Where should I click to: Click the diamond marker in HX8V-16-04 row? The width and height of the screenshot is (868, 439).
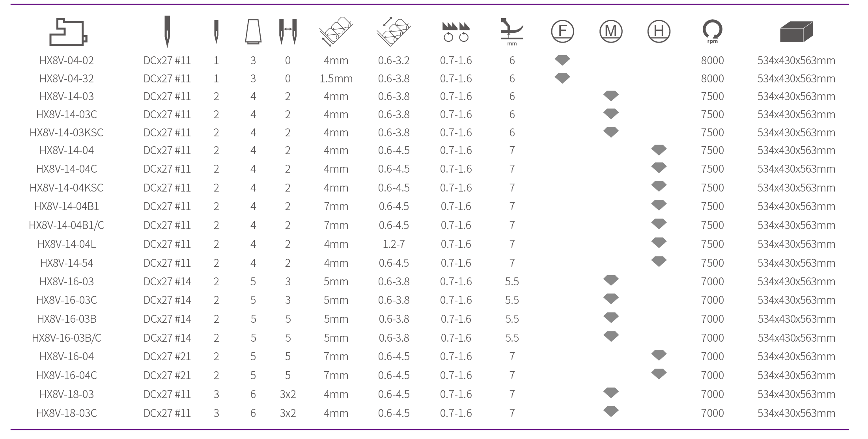coord(659,355)
